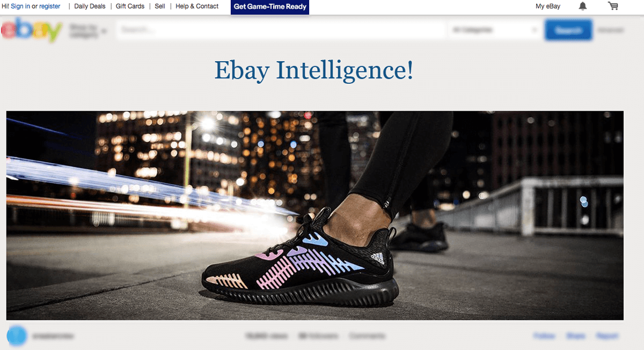The width and height of the screenshot is (644, 350).
Task: Click the Sign in link
Action: 20,6
